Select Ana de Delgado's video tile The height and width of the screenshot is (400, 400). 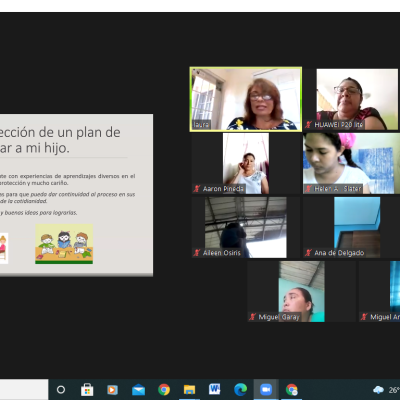(352, 227)
